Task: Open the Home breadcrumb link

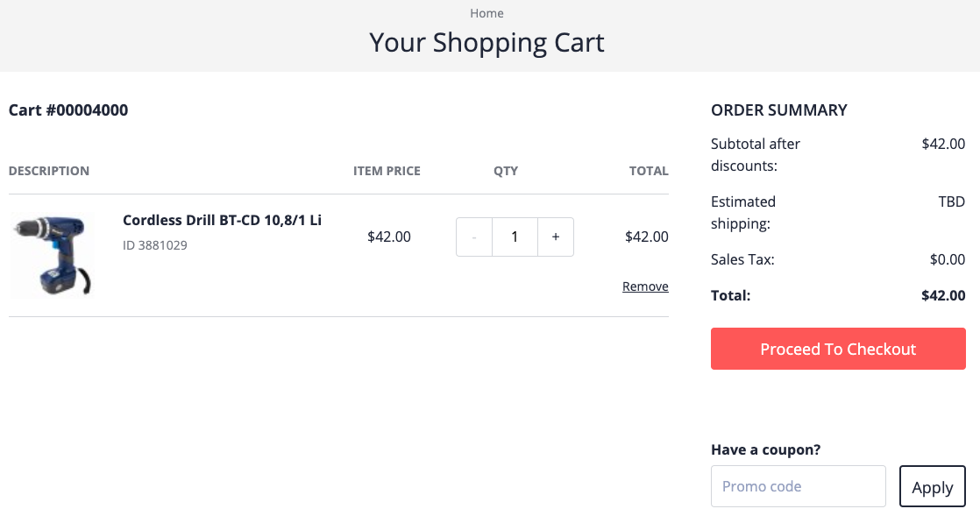Action: pyautogui.click(x=486, y=13)
